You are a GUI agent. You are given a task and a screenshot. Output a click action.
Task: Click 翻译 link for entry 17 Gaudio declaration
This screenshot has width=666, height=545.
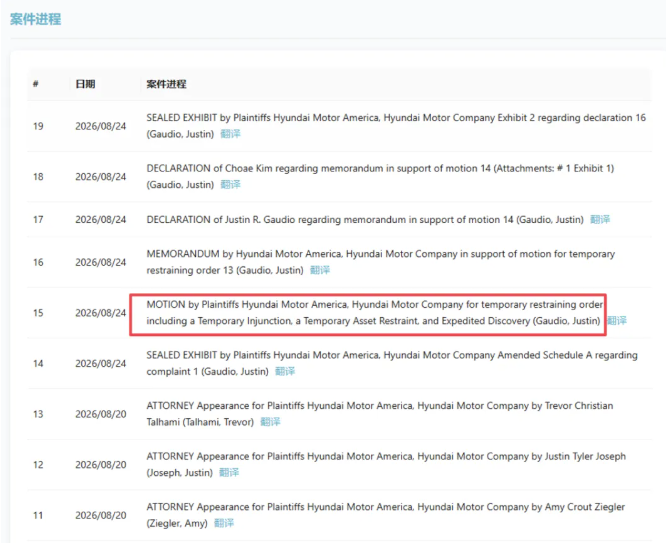[x=600, y=219]
